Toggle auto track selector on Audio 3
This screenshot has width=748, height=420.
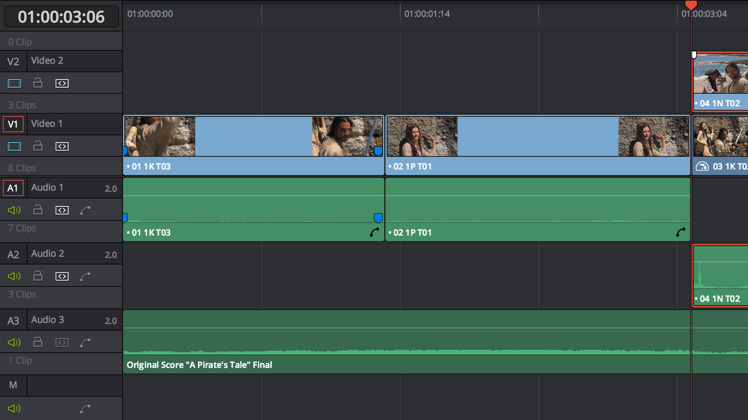62,342
